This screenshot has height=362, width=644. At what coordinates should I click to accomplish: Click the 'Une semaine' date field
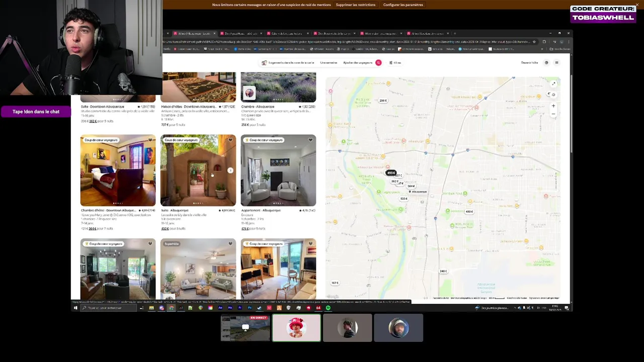tap(329, 63)
